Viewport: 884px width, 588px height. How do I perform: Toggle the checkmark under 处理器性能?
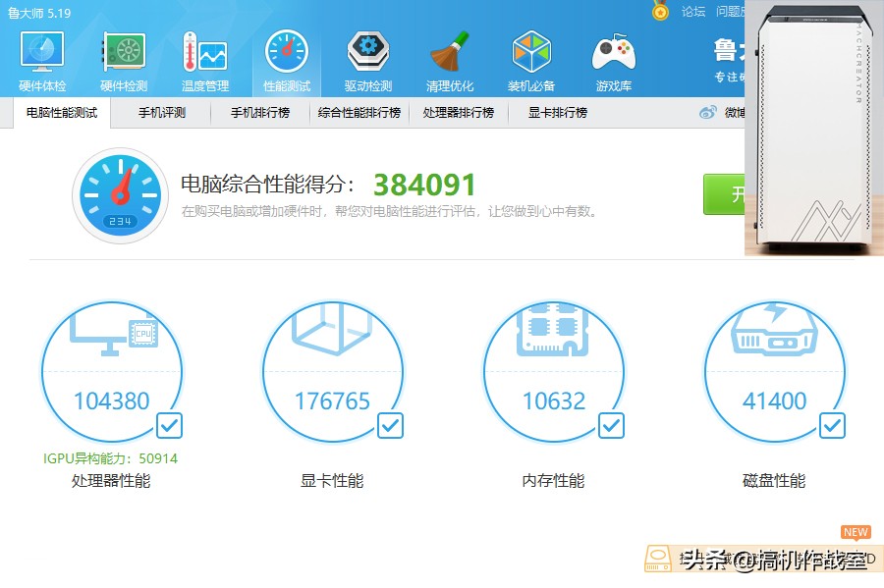(x=169, y=425)
